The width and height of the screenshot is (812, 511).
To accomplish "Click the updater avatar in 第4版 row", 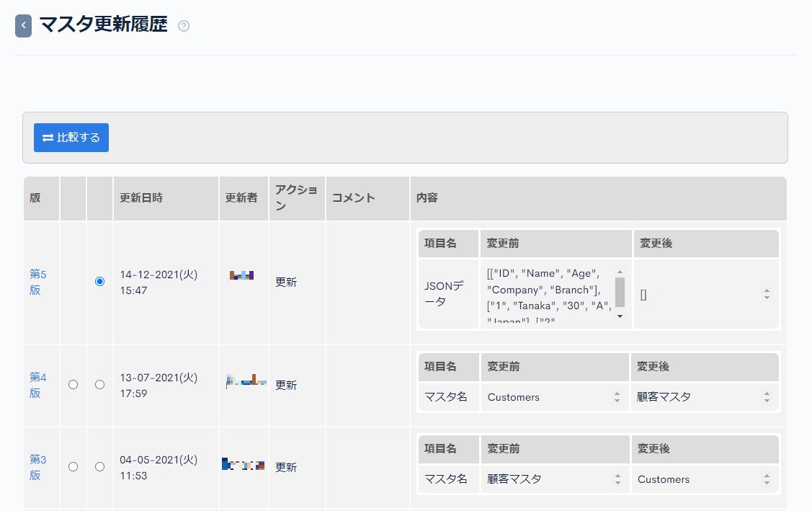I will [x=246, y=381].
